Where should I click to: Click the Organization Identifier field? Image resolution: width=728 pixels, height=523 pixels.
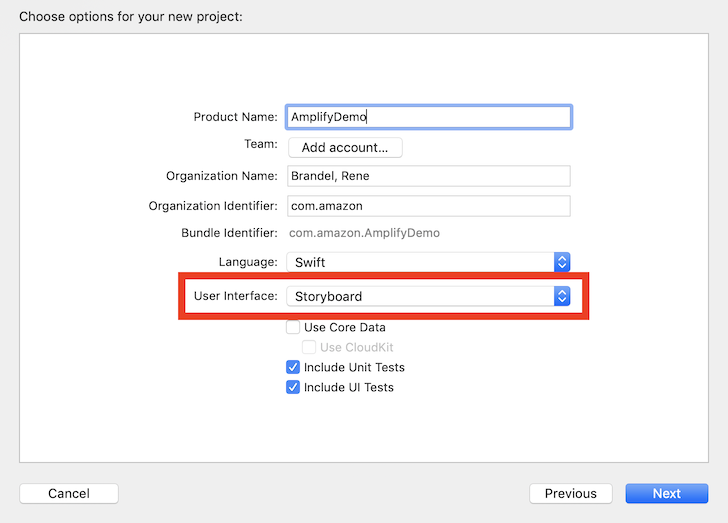pyautogui.click(x=429, y=206)
